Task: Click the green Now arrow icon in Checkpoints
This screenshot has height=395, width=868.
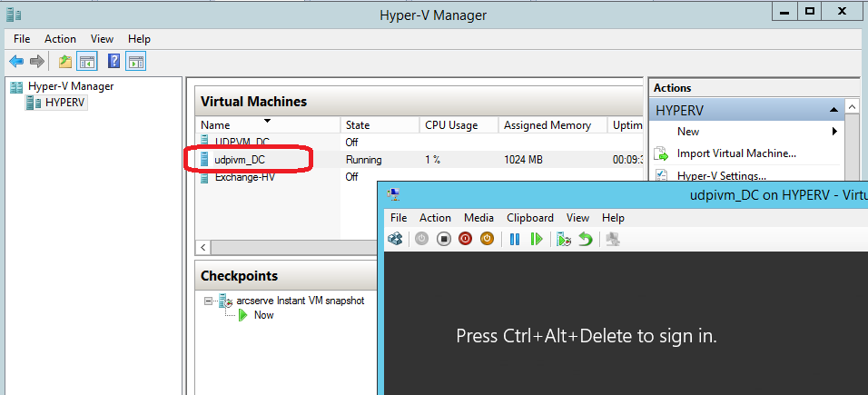Action: [x=243, y=315]
